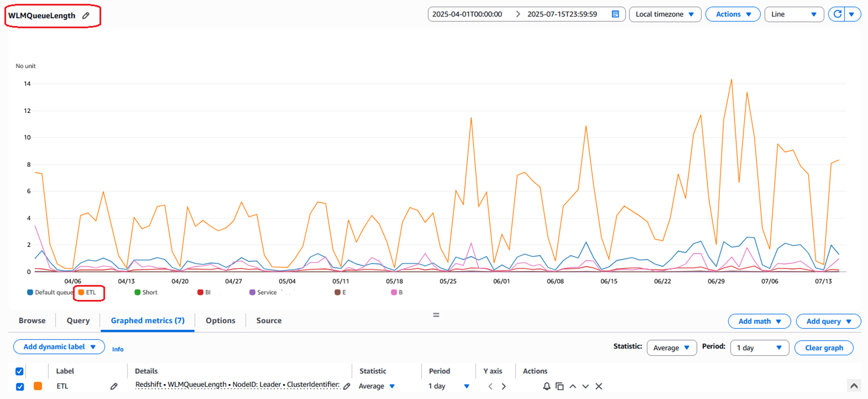Move the ETL metric up with the arrow icon

(573, 386)
